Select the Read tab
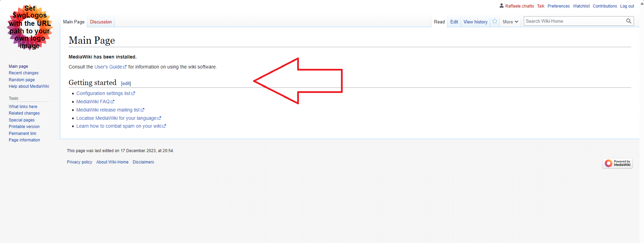 pos(439,22)
